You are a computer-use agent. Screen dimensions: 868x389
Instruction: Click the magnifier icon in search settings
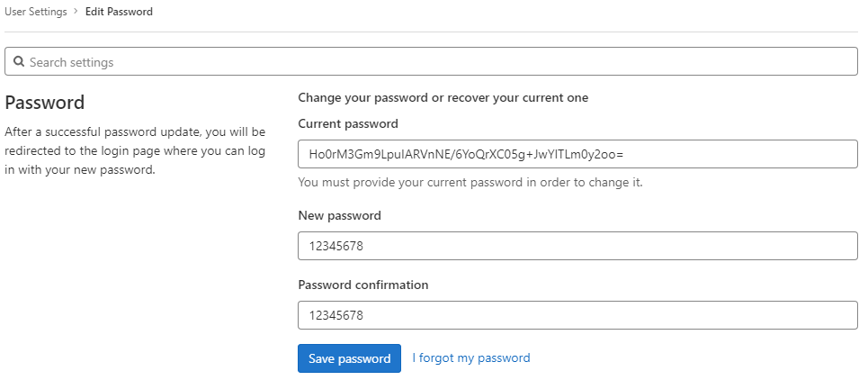click(x=18, y=61)
